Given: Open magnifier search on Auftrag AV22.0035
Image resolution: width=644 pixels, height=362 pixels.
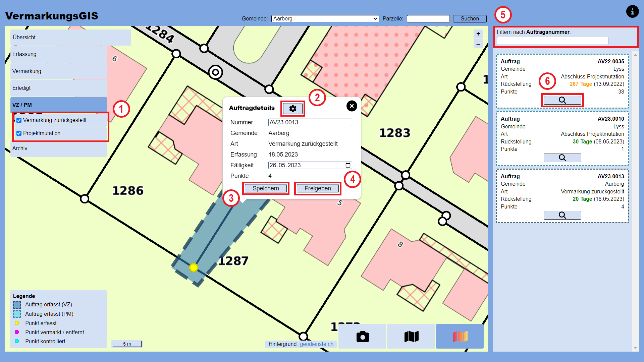Looking at the screenshot, I should [562, 100].
